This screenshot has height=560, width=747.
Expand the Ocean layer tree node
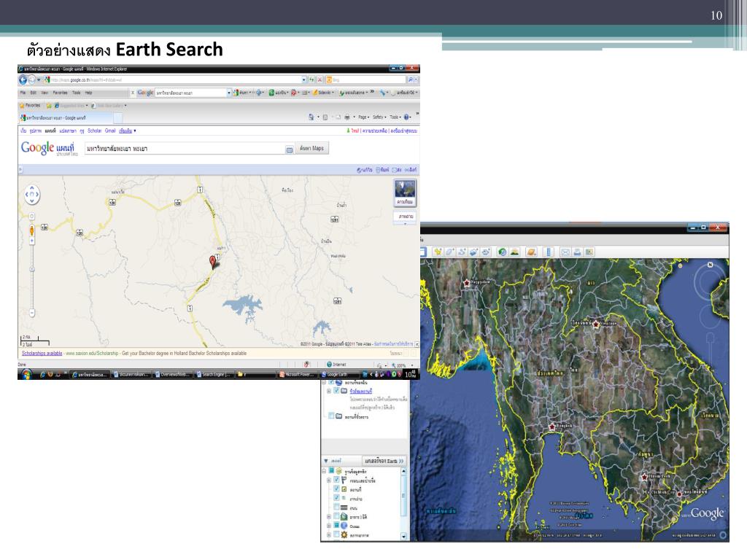(x=328, y=526)
